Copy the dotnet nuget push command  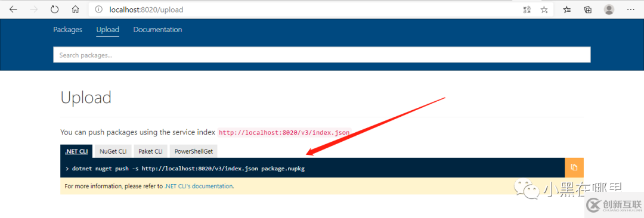(574, 167)
